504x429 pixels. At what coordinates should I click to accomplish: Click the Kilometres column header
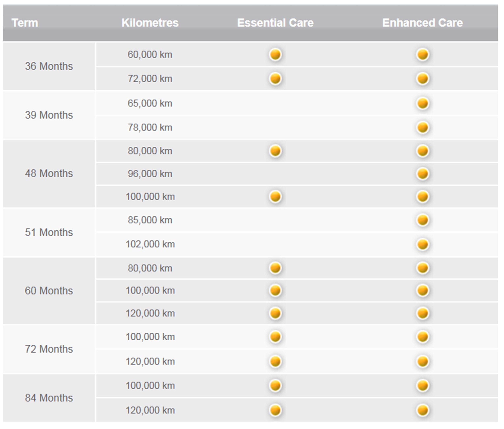[150, 23]
